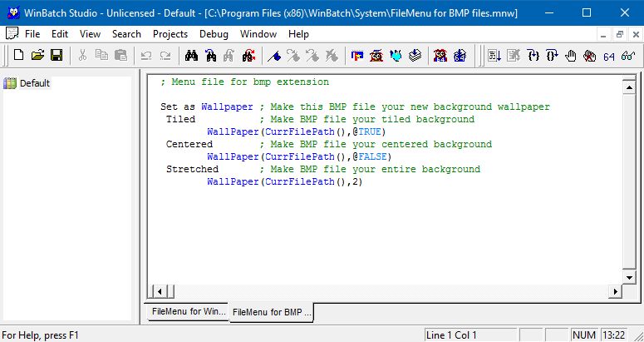Open the Search menu

point(126,34)
